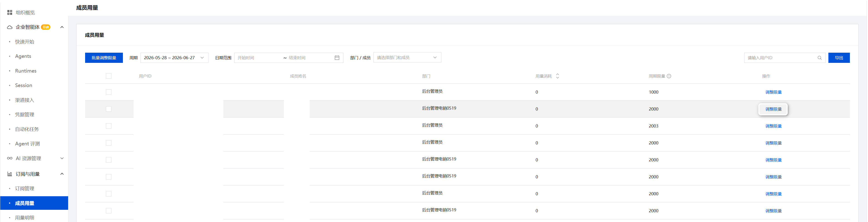Expand the AI 资源管理 menu chevron
Image resolution: width=868 pixels, height=222 pixels.
[62, 158]
